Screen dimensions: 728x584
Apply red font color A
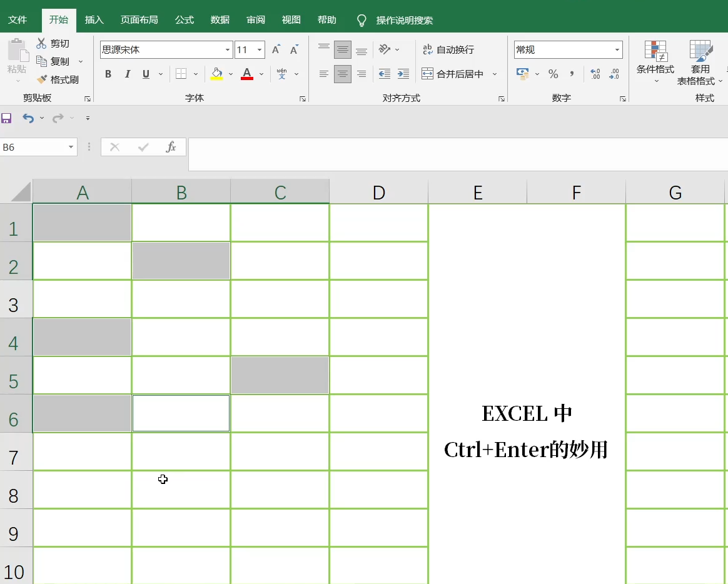(247, 74)
